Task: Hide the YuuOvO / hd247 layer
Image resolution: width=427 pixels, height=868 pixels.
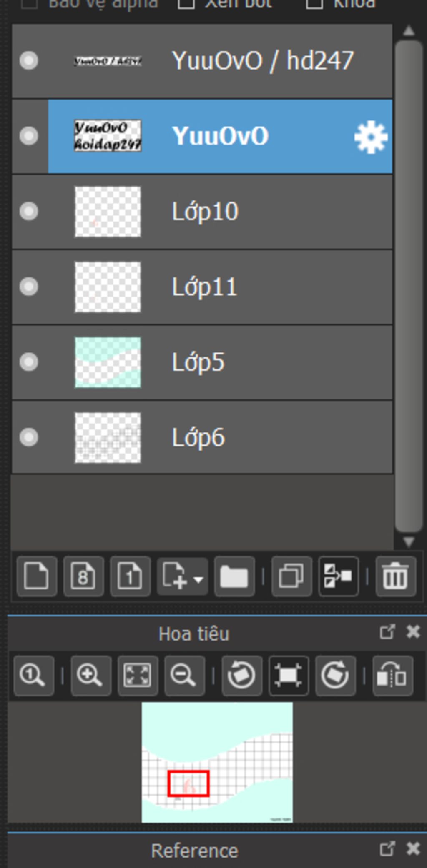Action: point(29,60)
